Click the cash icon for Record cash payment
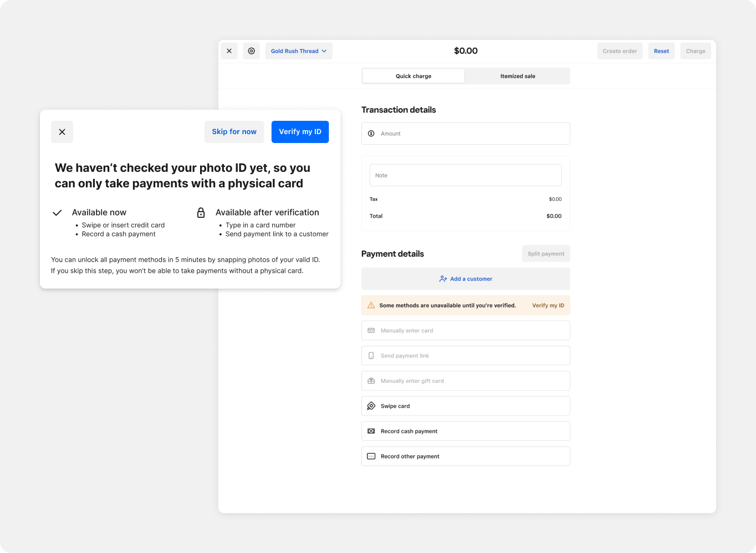 pos(371,431)
